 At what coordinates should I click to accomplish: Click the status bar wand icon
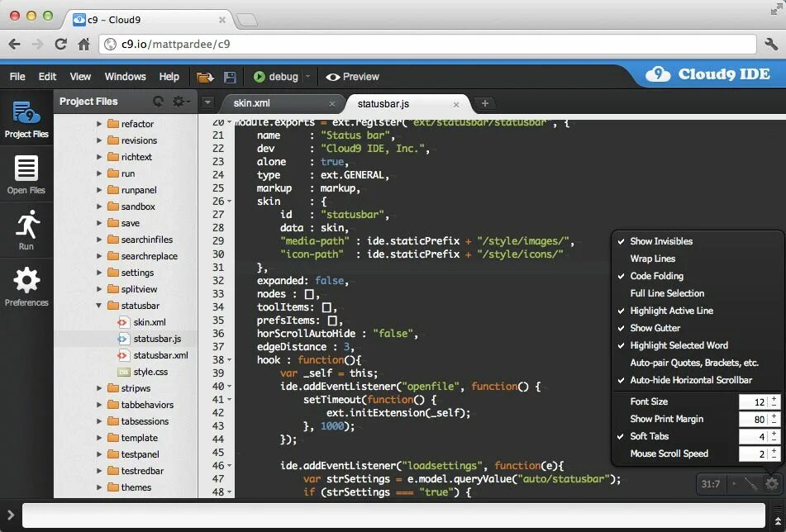tap(751, 483)
